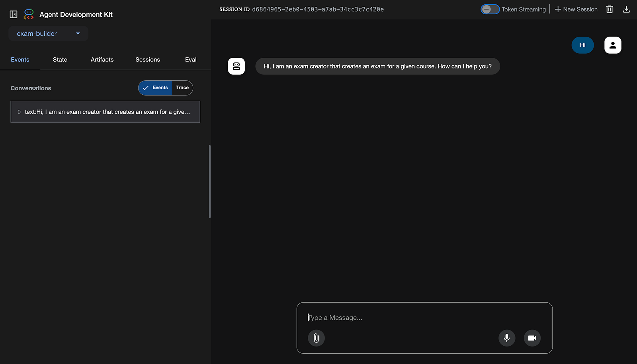Expand the first conversation event entry
Image resolution: width=637 pixels, height=364 pixels.
point(105,112)
